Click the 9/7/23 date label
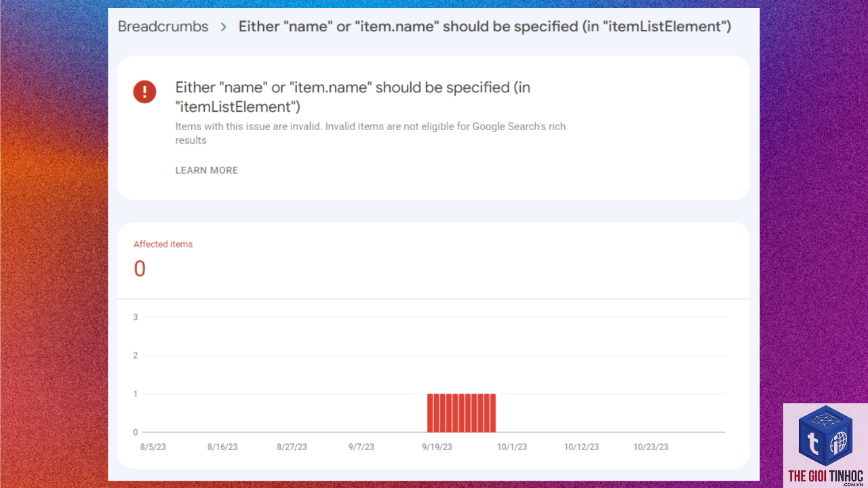The height and width of the screenshot is (488, 868). point(361,447)
